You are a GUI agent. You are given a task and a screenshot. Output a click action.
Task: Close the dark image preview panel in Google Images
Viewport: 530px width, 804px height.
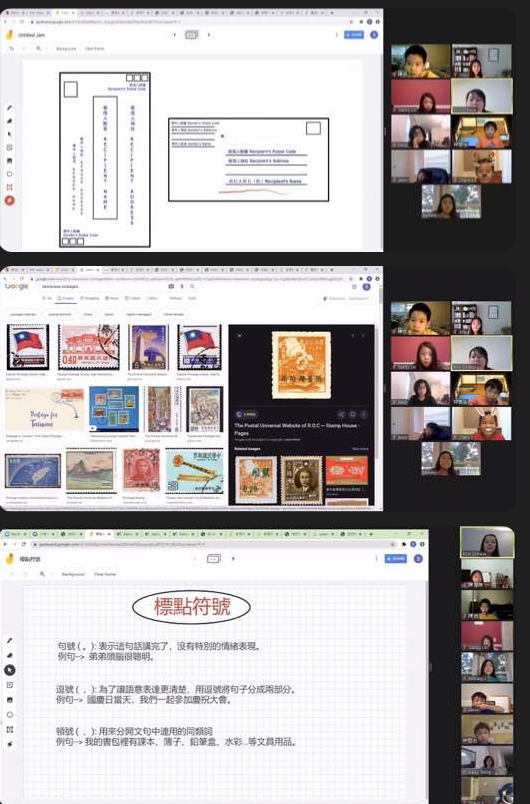pyautogui.click(x=239, y=335)
